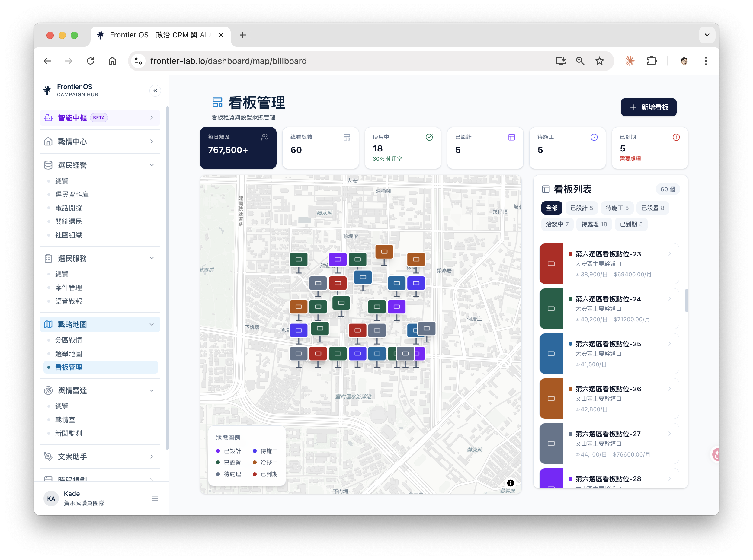This screenshot has width=753, height=560.
Task: Reload the page
Action: (91, 61)
